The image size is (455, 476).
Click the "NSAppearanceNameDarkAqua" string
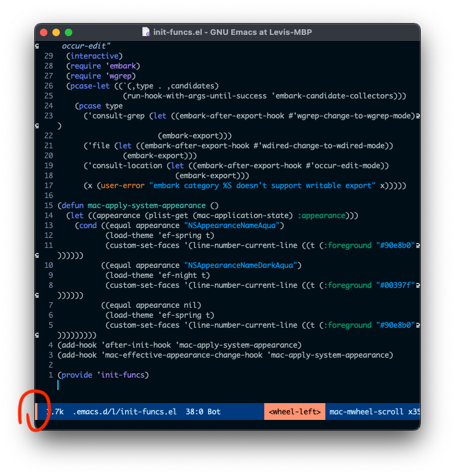click(x=240, y=265)
